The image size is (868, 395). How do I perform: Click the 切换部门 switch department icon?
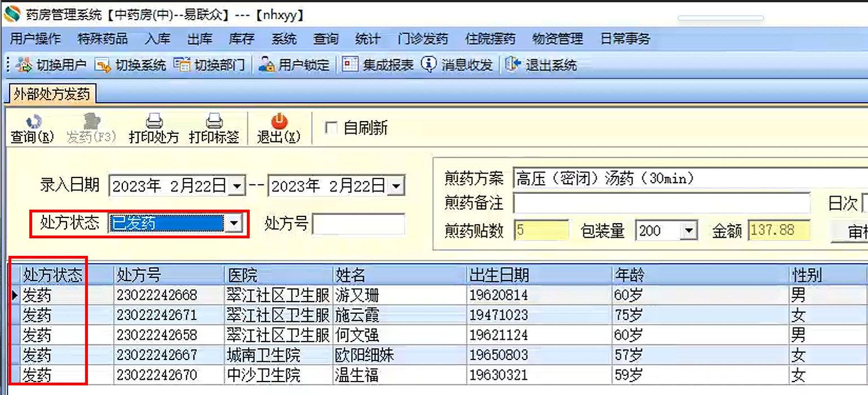pos(182,65)
